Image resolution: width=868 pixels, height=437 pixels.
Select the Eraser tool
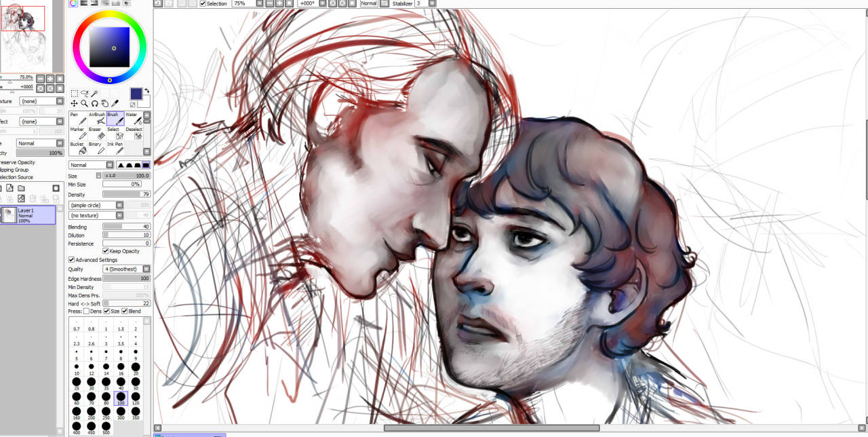97,134
